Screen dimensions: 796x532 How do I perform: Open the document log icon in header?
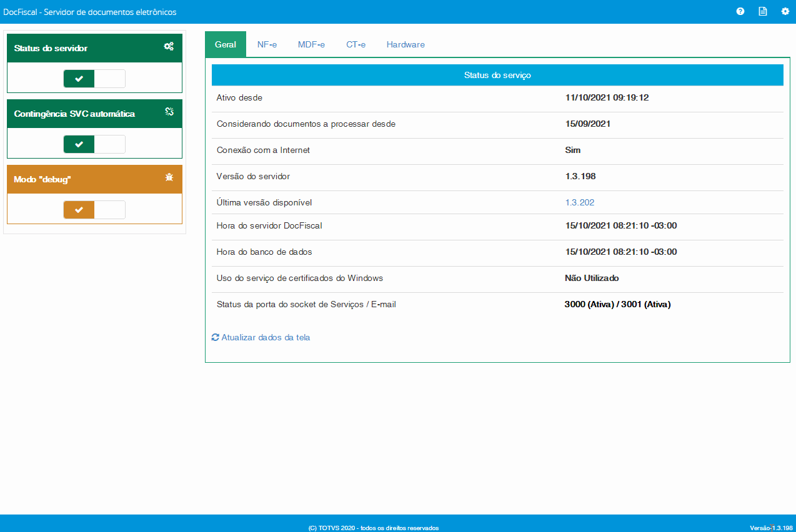(x=763, y=11)
